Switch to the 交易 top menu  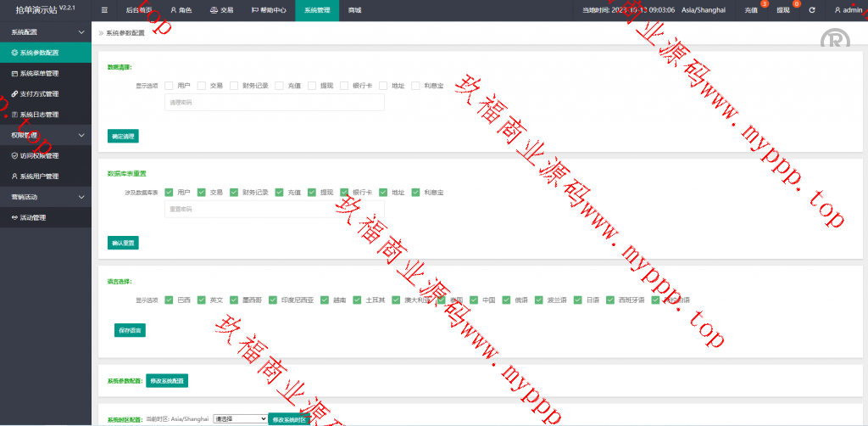tap(221, 10)
